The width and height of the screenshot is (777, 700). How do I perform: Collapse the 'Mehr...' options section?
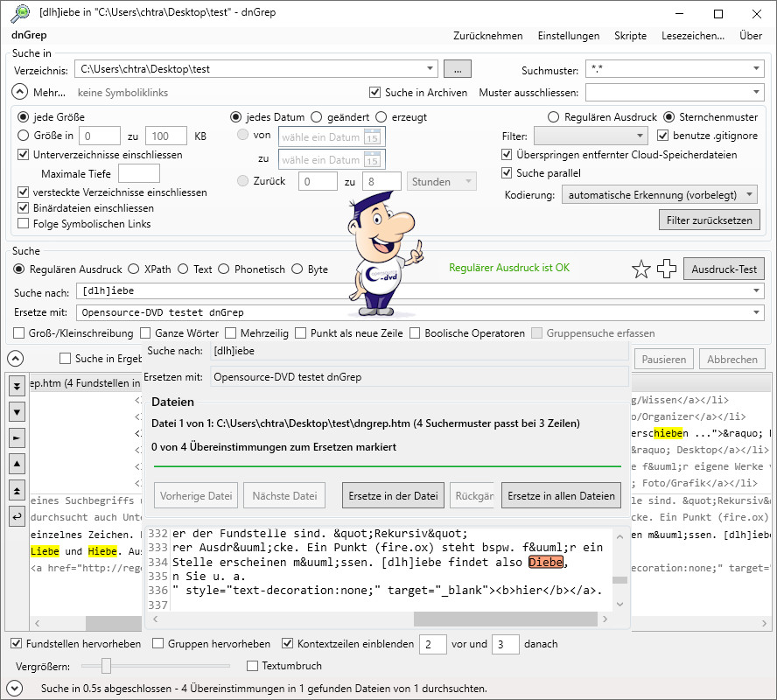tap(19, 92)
